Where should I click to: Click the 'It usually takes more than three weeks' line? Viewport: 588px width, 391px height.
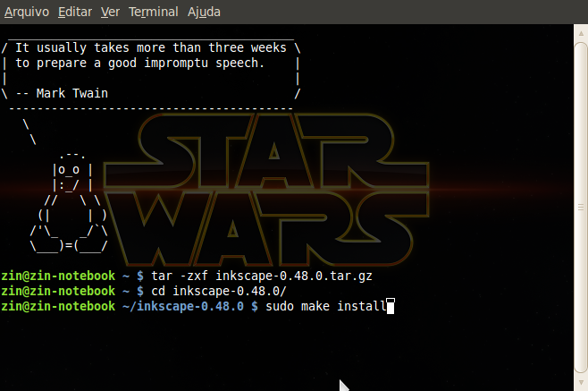[151, 47]
